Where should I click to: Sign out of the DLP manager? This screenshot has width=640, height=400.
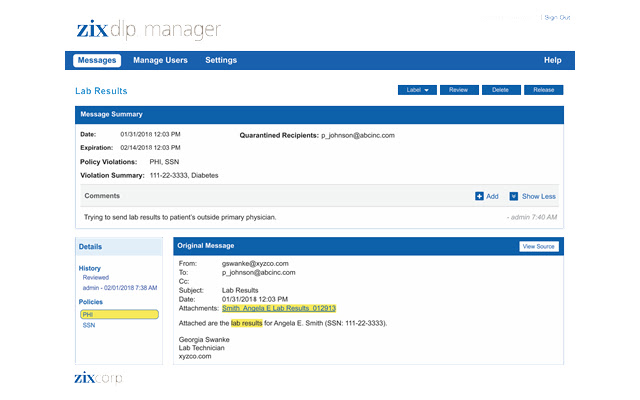556,17
